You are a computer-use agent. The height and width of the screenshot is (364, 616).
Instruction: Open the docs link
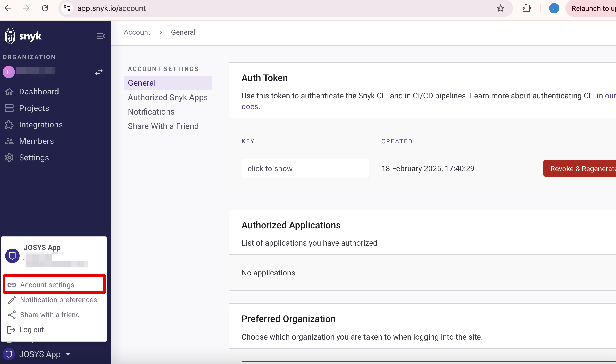[250, 107]
